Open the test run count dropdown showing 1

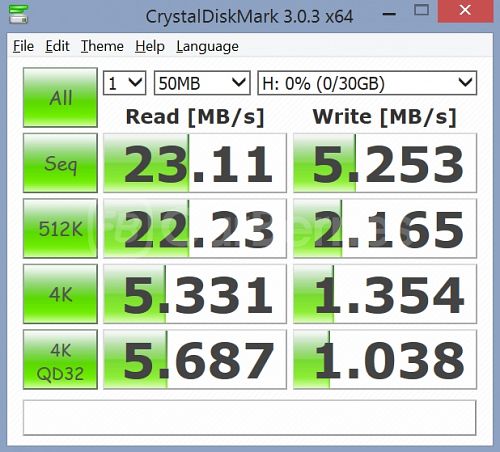coord(124,83)
